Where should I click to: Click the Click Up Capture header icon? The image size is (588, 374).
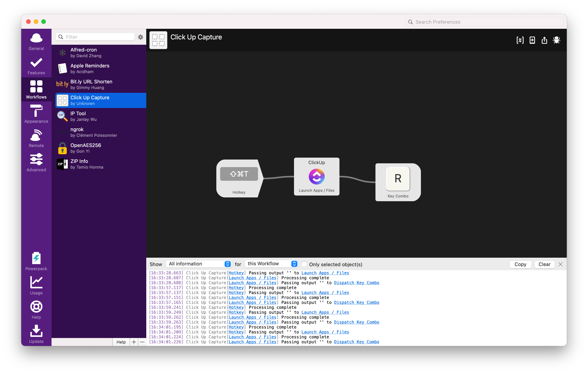click(158, 40)
